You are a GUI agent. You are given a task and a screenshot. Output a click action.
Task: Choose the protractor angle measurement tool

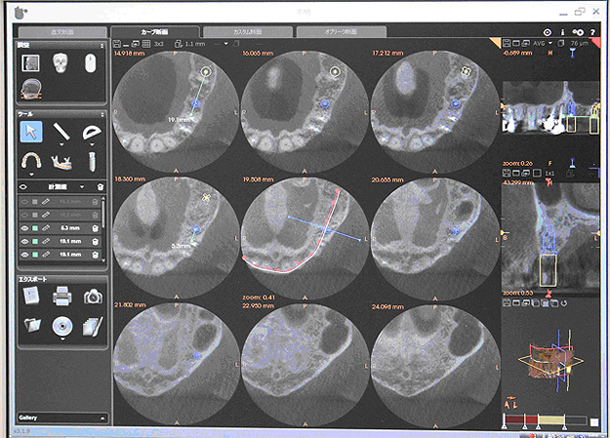tap(91, 131)
